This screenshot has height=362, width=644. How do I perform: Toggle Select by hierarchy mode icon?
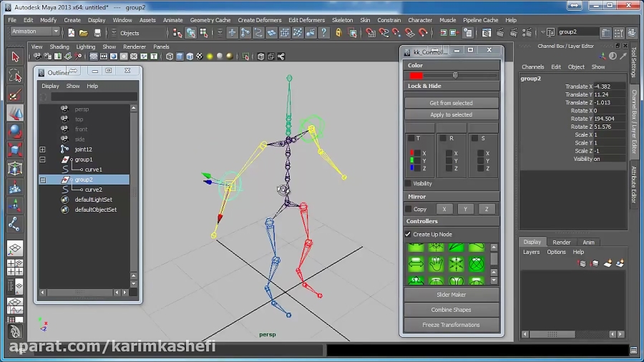point(177,33)
